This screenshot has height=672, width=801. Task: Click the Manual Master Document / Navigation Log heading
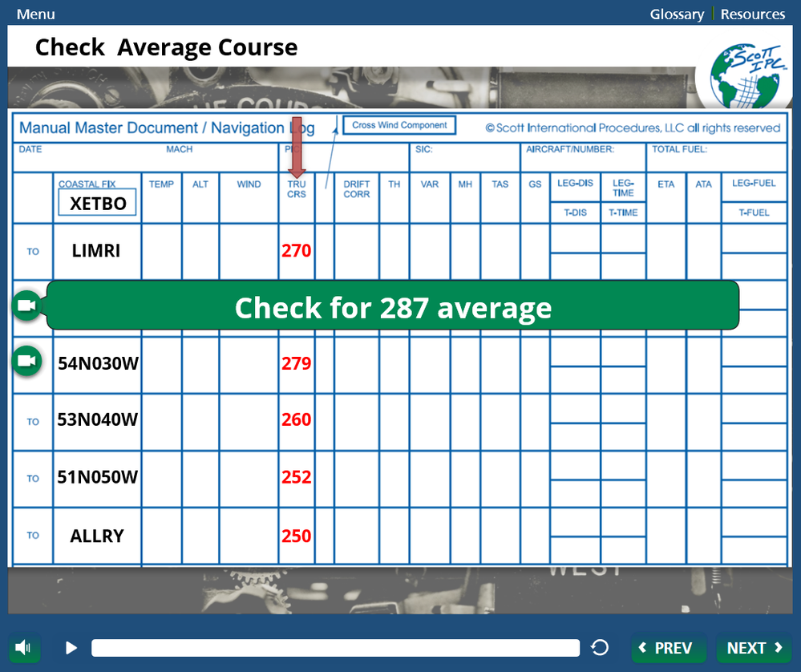click(x=167, y=128)
